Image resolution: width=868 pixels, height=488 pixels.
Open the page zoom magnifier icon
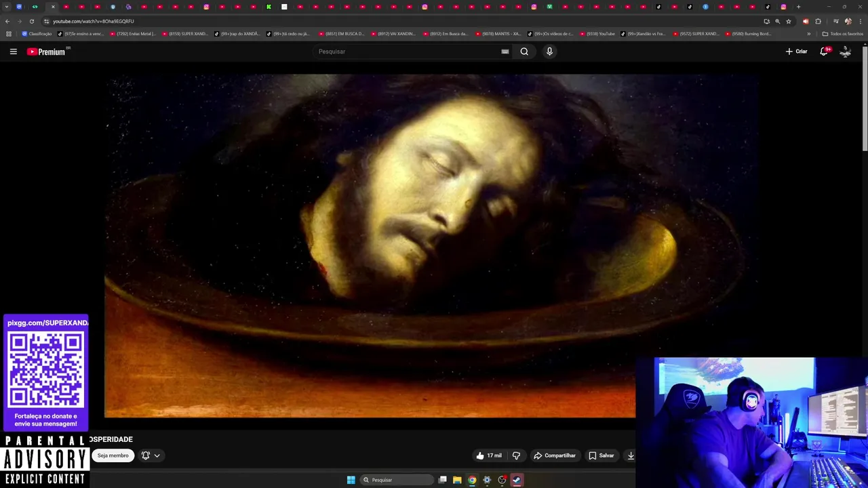point(777,21)
